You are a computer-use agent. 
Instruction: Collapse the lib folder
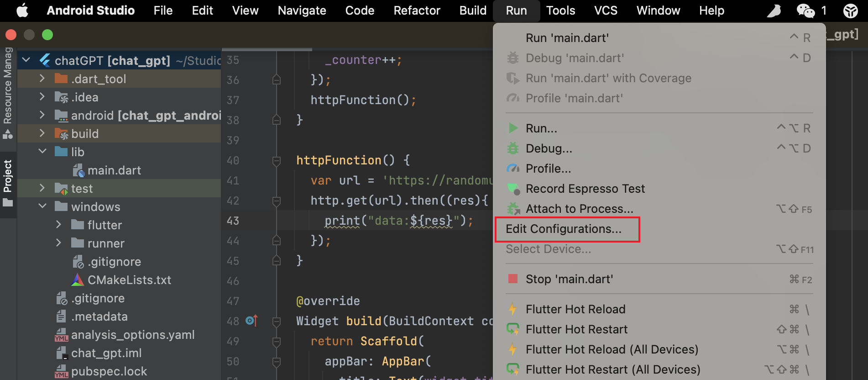tap(42, 151)
